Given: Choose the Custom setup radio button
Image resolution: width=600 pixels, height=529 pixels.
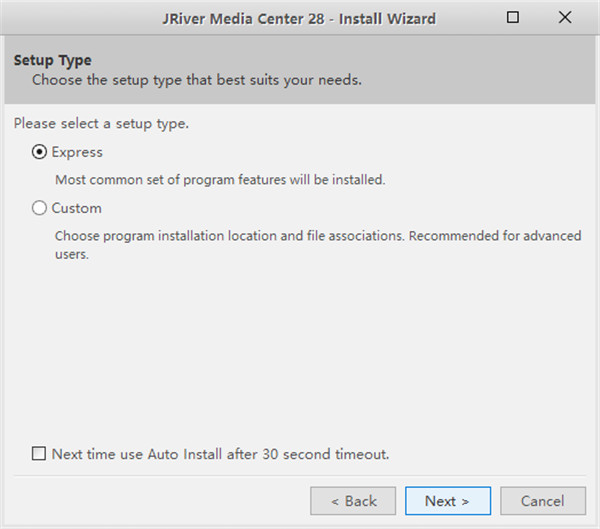Looking at the screenshot, I should [x=39, y=209].
